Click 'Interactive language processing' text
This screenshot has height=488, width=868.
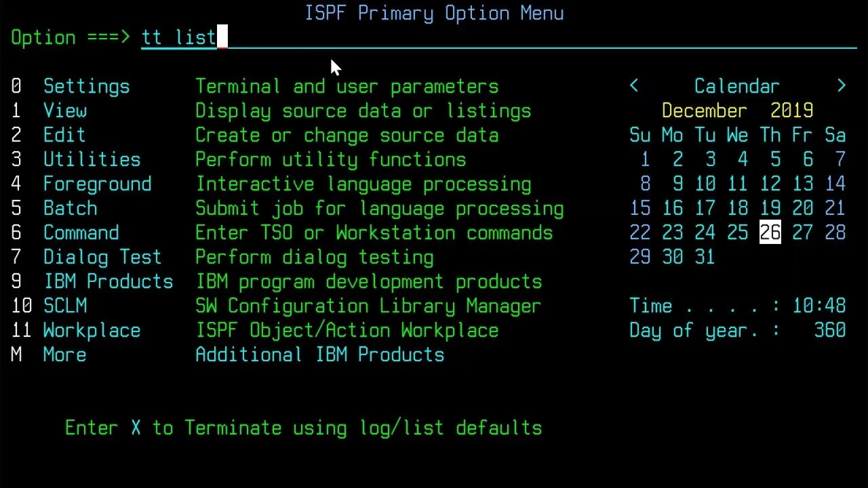(363, 184)
